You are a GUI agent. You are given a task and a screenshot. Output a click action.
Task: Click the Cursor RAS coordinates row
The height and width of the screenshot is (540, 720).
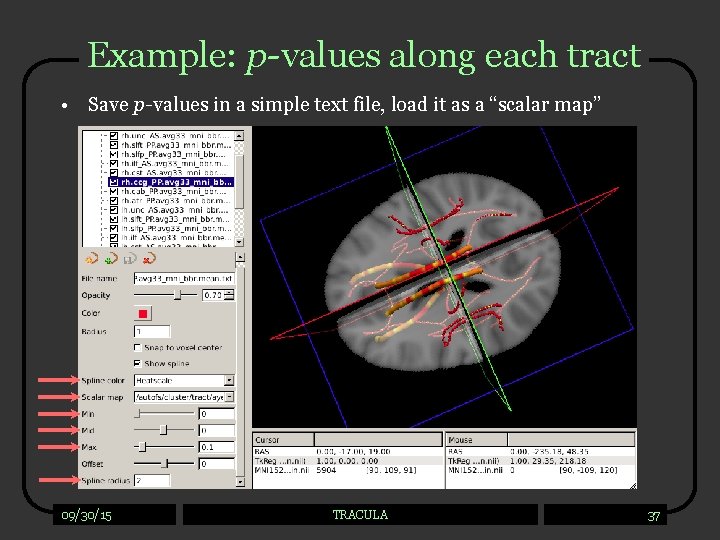(x=348, y=451)
